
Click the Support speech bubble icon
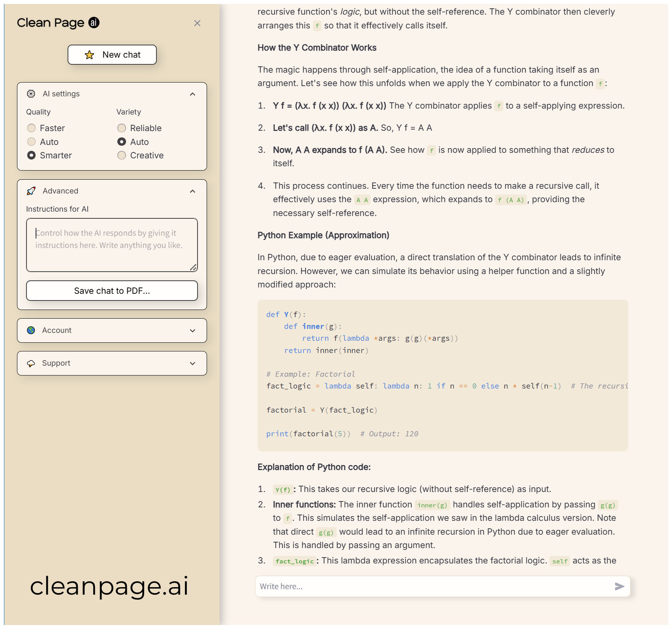click(x=31, y=363)
